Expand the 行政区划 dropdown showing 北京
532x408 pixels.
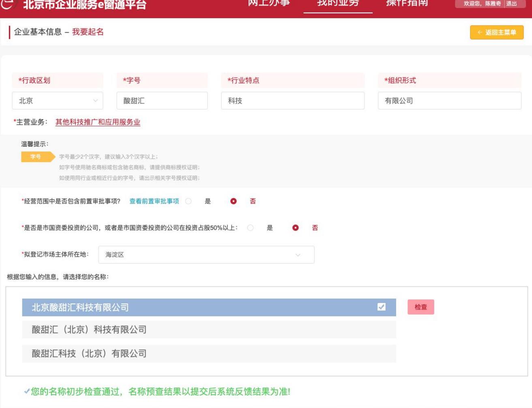point(58,101)
